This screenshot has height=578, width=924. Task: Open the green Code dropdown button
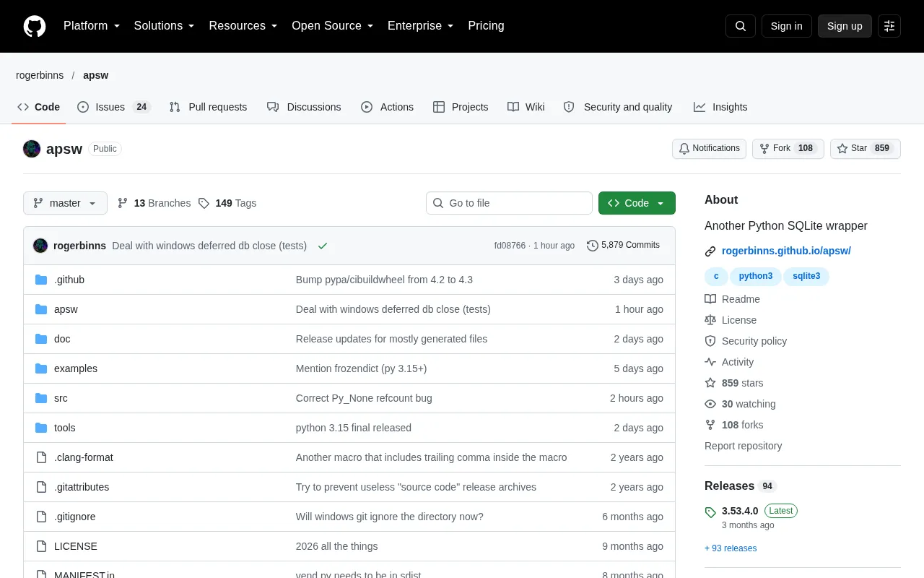pyautogui.click(x=637, y=203)
